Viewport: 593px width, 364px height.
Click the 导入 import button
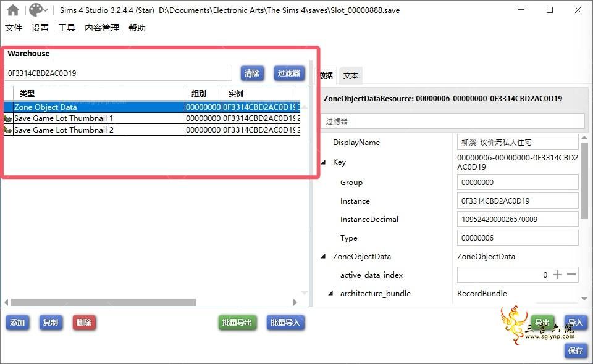pyautogui.click(x=576, y=323)
